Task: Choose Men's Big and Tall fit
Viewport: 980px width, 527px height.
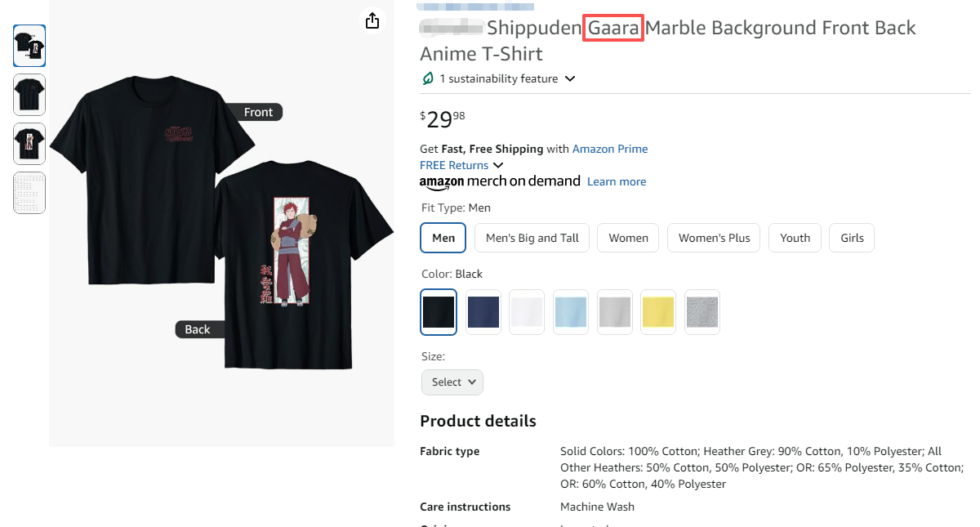Action: 532,238
